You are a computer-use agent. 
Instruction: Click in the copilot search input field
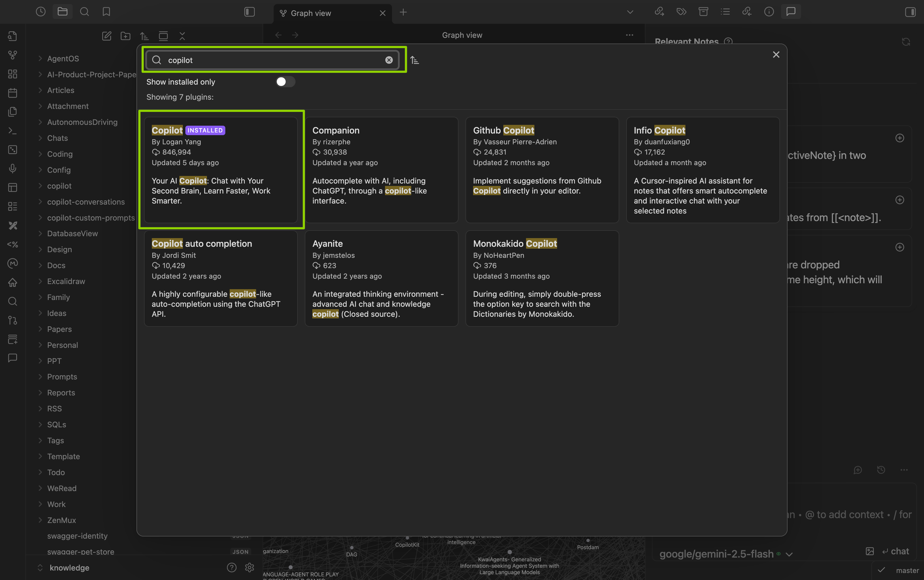pyautogui.click(x=272, y=60)
